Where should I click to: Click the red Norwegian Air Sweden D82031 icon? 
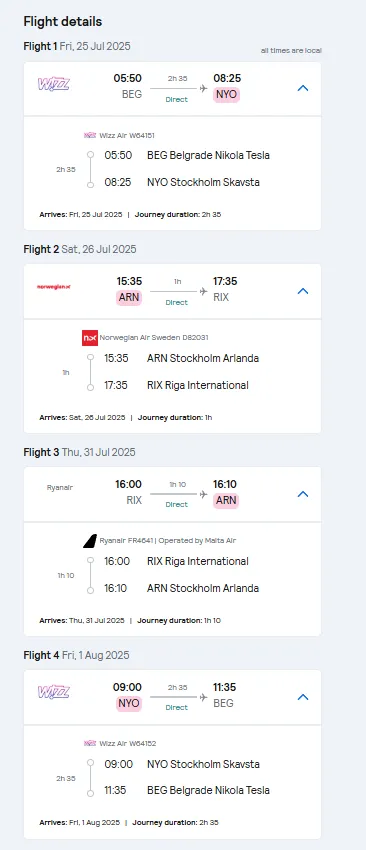pyautogui.click(x=90, y=338)
